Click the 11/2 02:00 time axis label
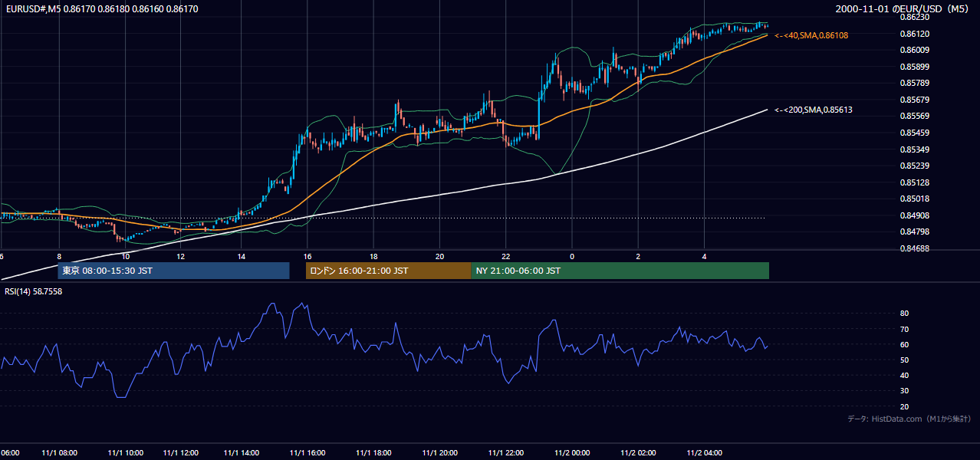Screen dimensions: 980x460 click(x=638, y=452)
